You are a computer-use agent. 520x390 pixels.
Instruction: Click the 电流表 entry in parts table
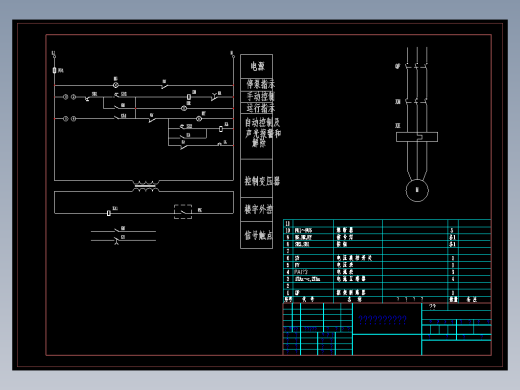[x=345, y=272]
